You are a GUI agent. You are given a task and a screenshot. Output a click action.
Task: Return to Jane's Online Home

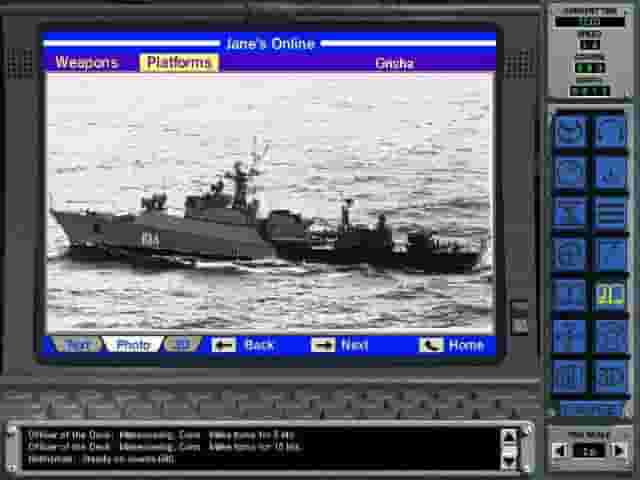point(466,345)
